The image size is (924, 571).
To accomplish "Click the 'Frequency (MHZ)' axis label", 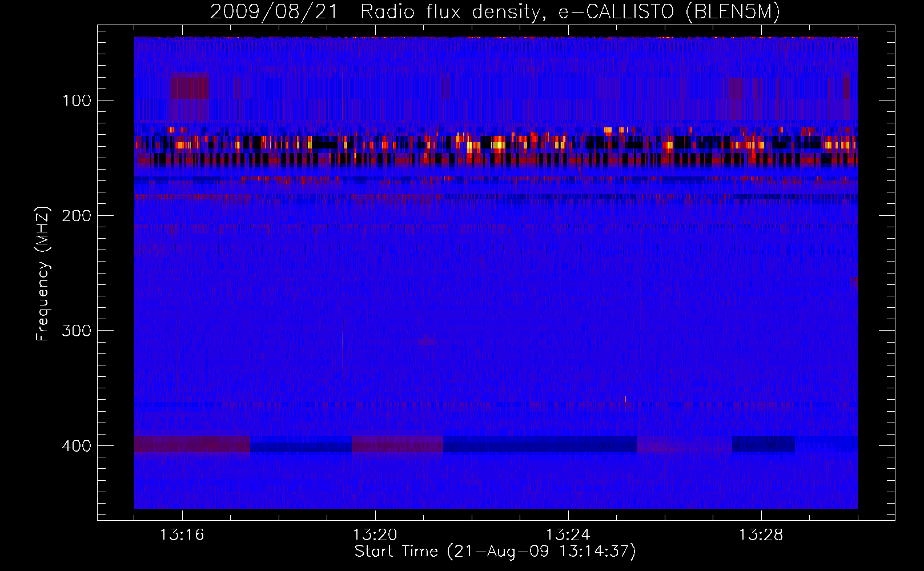I will [x=43, y=274].
